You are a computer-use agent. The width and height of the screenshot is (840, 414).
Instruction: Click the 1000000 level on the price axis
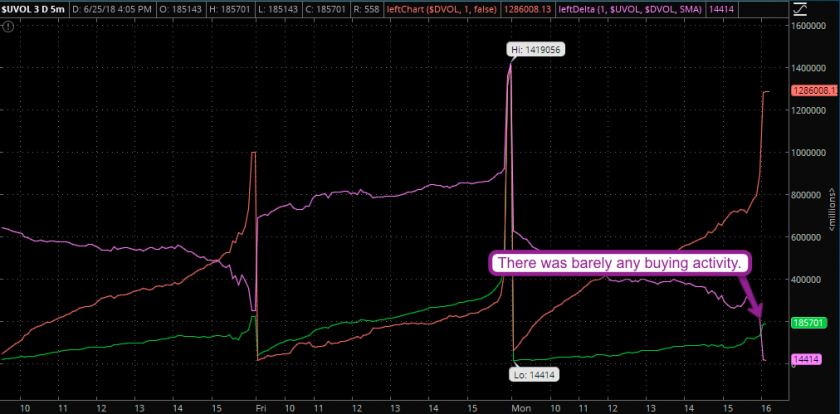(x=811, y=153)
